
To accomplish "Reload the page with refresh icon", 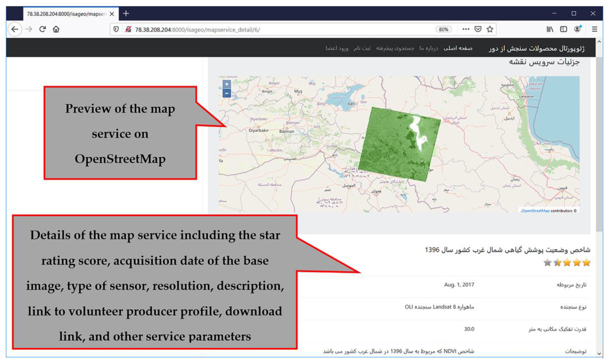I will click(x=42, y=30).
